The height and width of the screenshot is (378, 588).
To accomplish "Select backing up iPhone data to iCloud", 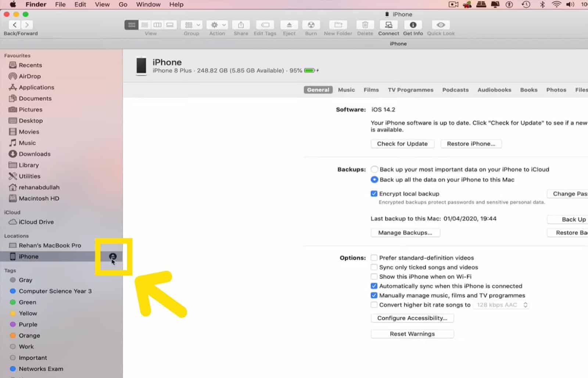I will click(374, 169).
